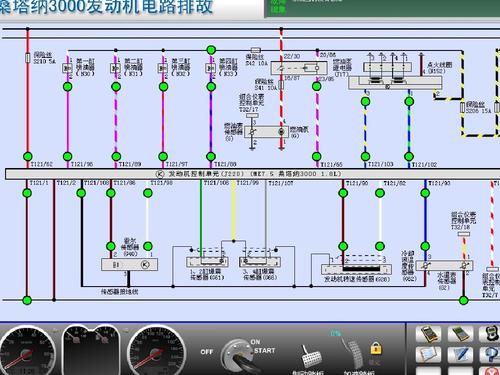Probe ground test point at bottom-left rail

[x=27, y=300]
